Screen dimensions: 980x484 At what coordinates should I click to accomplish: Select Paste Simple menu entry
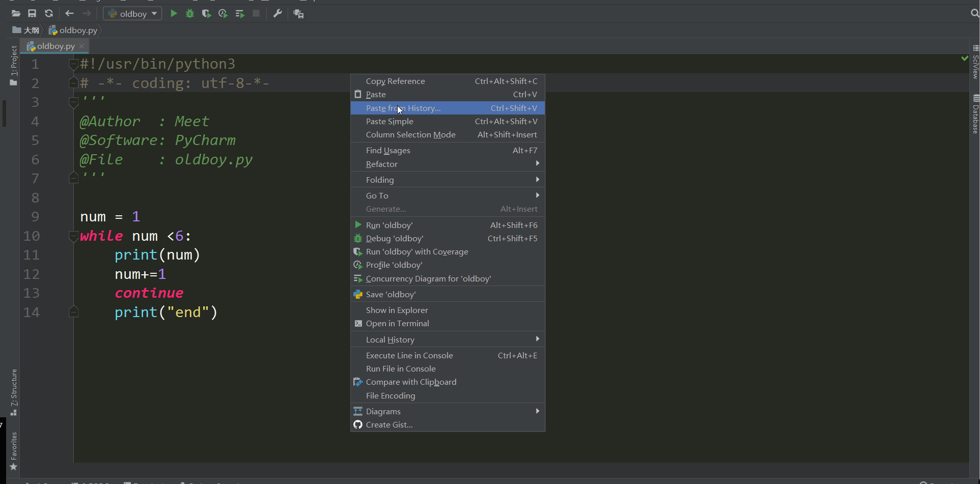[x=447, y=121]
